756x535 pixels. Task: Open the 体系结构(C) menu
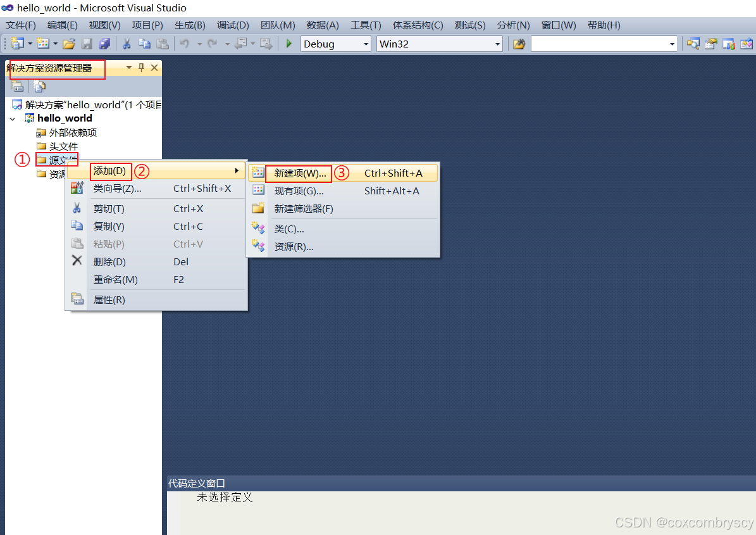(418, 25)
